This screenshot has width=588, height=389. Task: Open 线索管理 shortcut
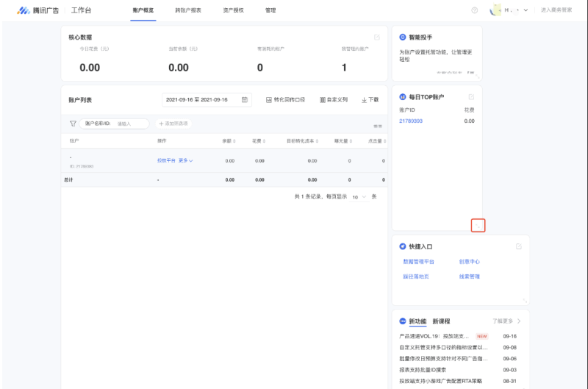[x=470, y=276]
